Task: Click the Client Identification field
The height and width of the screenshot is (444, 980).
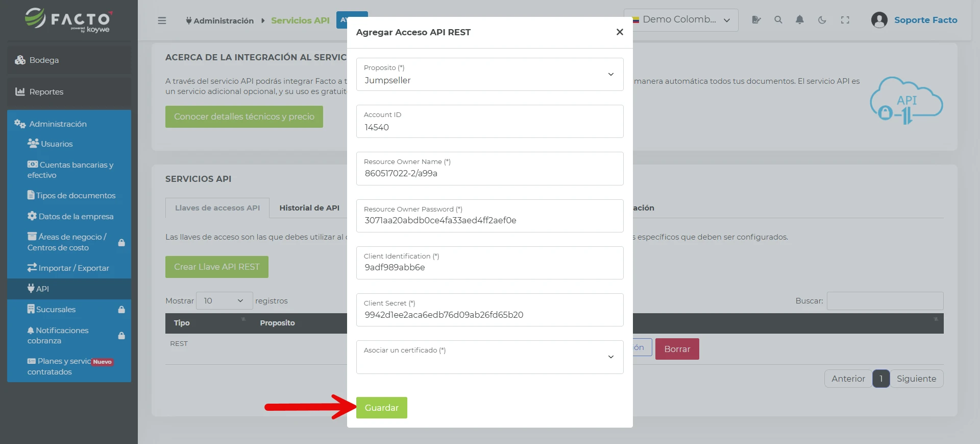Action: click(x=489, y=263)
